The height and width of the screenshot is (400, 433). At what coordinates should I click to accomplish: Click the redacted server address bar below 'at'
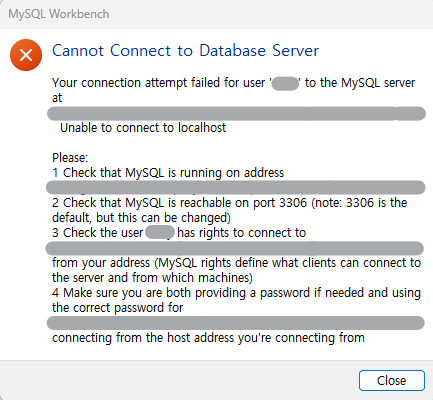point(236,114)
